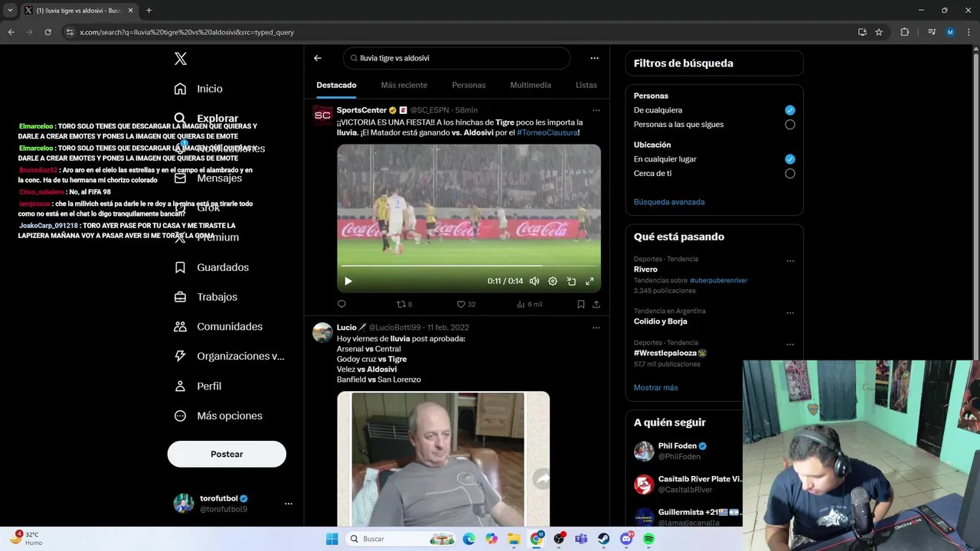Open the Rivero trend options menu
The height and width of the screenshot is (551, 980).
[790, 261]
